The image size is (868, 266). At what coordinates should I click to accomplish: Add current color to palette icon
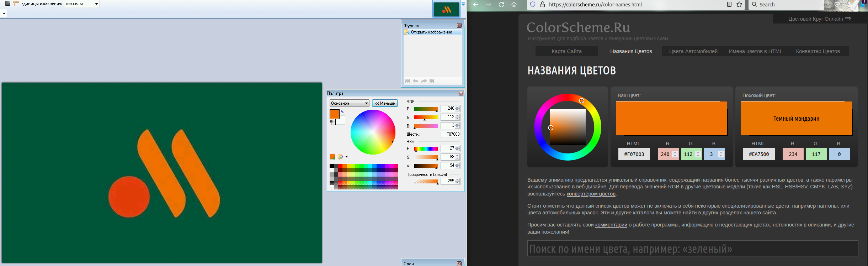332,157
